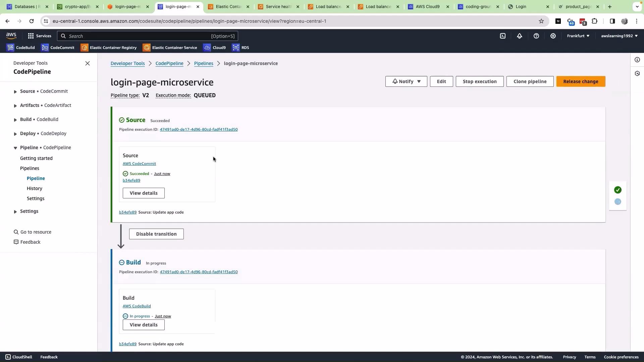The image size is (644, 362).
Task: Open the AWS help question mark icon
Action: (x=536, y=36)
